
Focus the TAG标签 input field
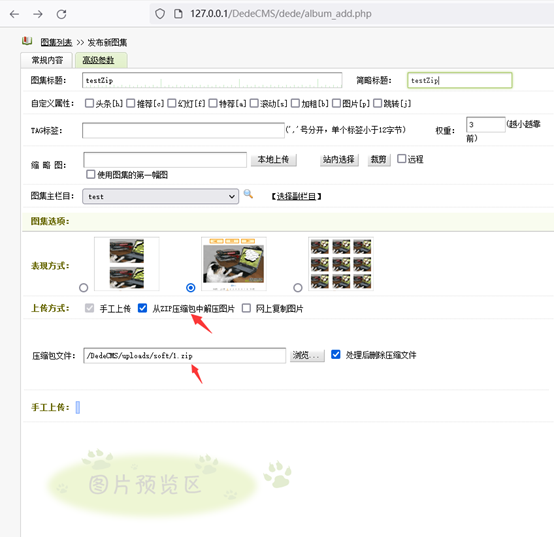click(183, 130)
